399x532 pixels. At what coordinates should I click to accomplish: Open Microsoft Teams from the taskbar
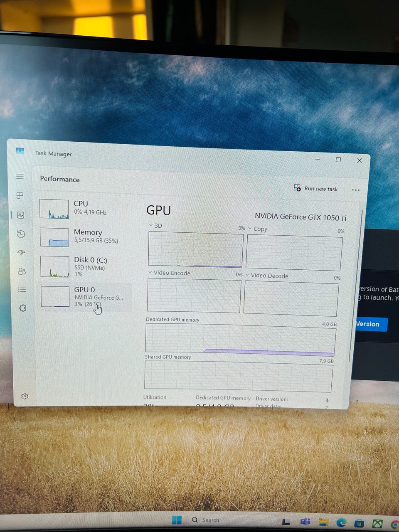point(305,522)
